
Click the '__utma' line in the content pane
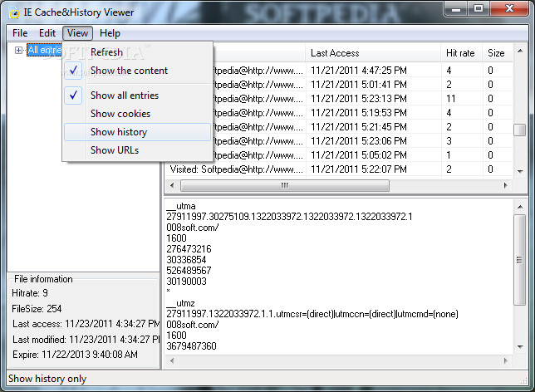click(x=181, y=206)
